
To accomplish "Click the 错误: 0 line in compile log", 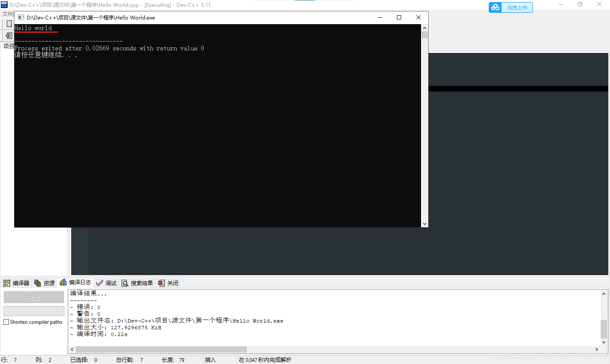I will (85, 307).
